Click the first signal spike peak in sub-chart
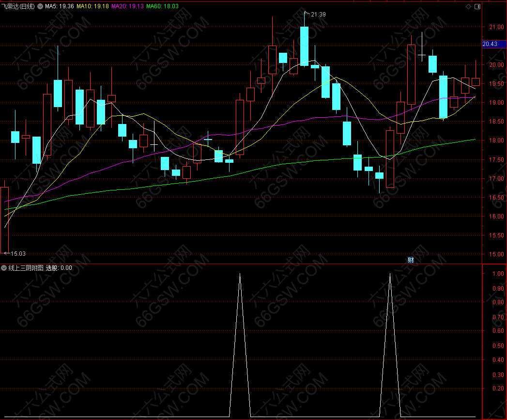Image resolution: width=507 pixels, height=420 pixels. (x=240, y=274)
